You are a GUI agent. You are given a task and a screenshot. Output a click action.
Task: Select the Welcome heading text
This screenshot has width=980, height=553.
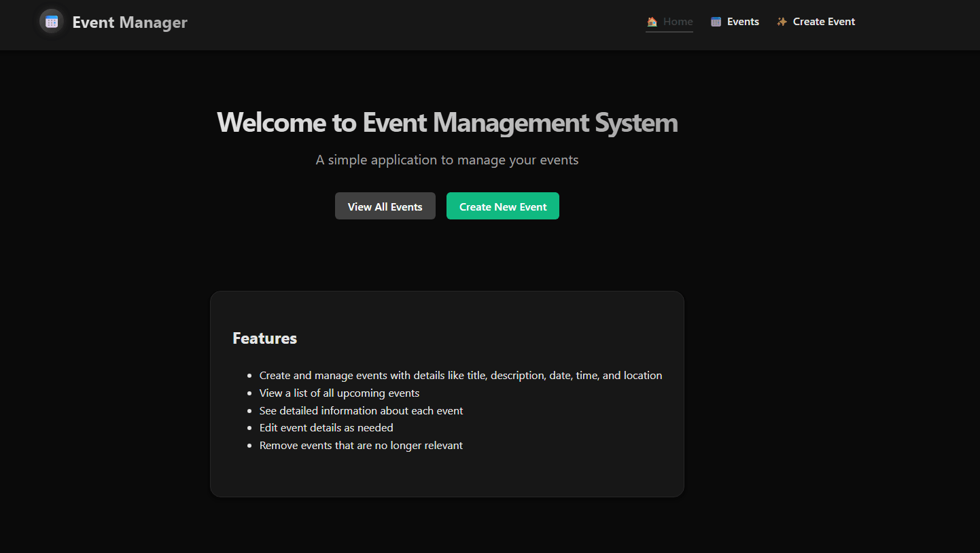pyautogui.click(x=447, y=122)
